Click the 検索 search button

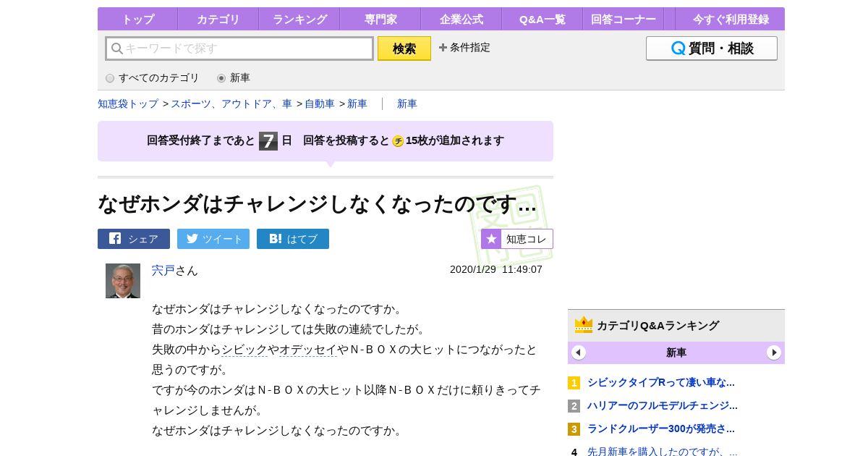pos(404,48)
